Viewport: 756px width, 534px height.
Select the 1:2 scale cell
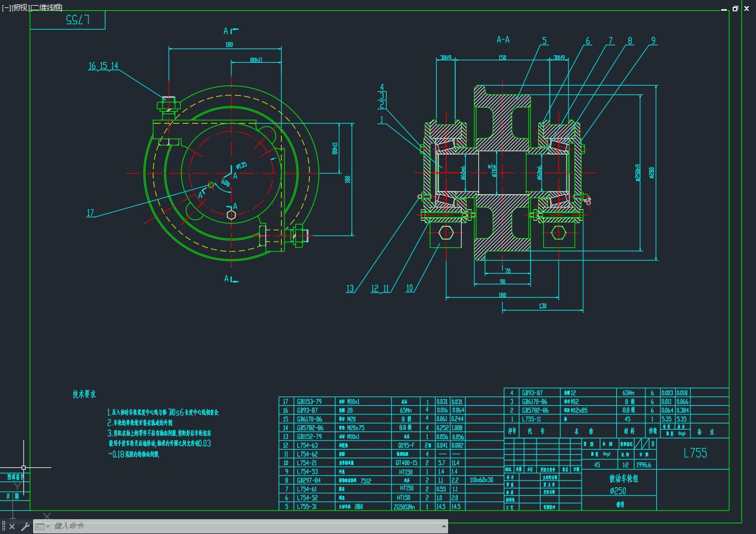pos(625,465)
